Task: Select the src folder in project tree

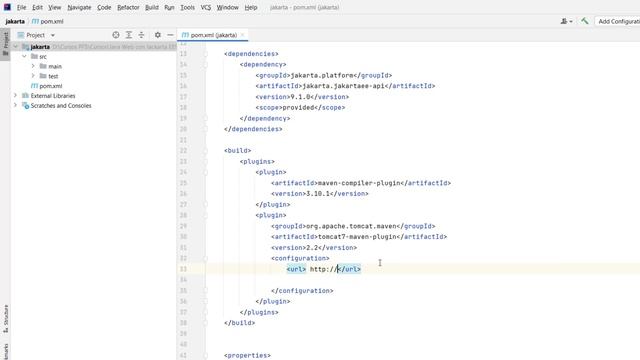Action: tap(43, 56)
